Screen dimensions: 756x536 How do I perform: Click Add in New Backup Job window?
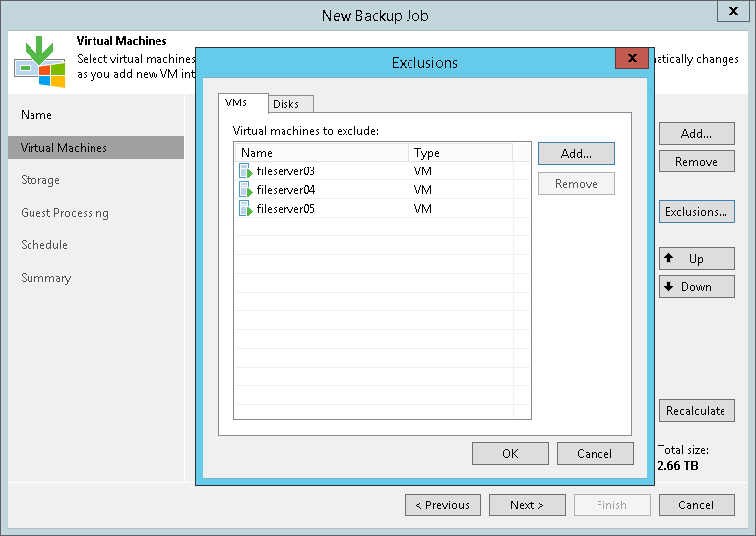coord(697,134)
